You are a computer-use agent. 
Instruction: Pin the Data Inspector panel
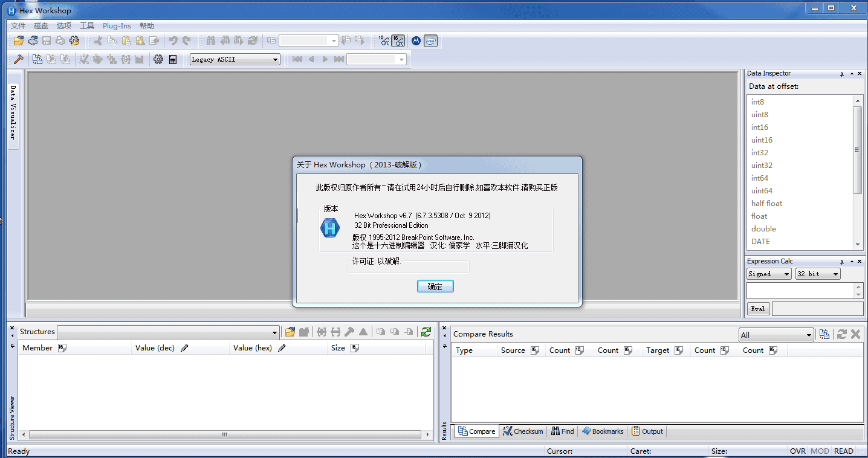(x=841, y=74)
